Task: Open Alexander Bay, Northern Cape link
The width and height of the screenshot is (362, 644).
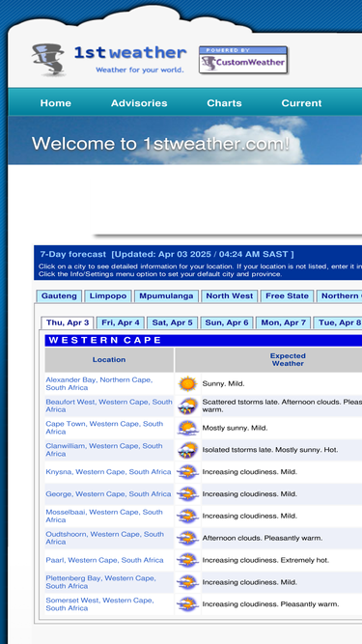Action: pos(98,384)
